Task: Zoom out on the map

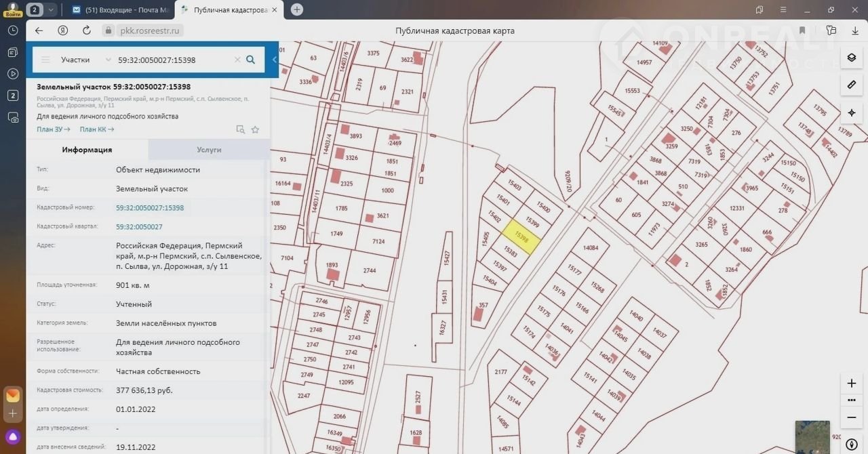Action: point(852,417)
